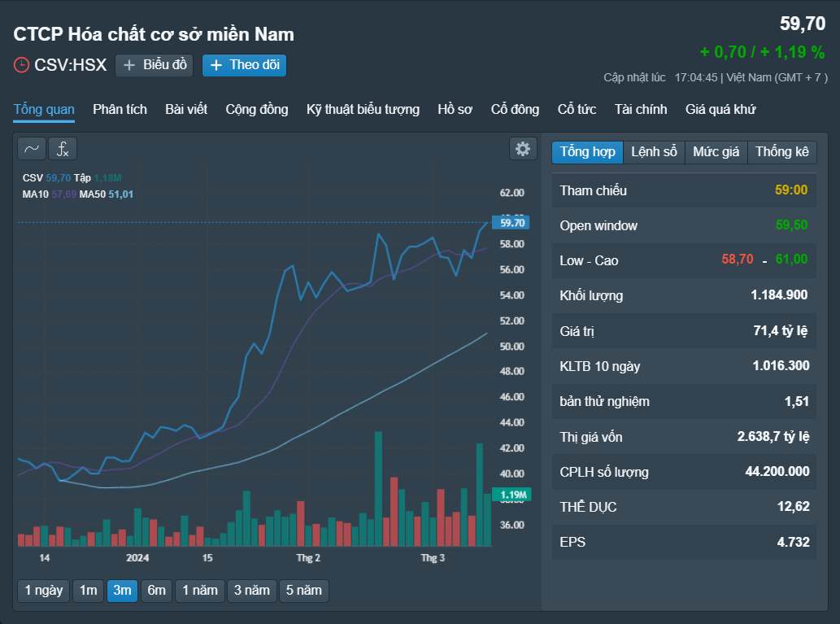Click the red clock icon beside CSV:HSX
This screenshot has width=840, height=624.
click(21, 65)
